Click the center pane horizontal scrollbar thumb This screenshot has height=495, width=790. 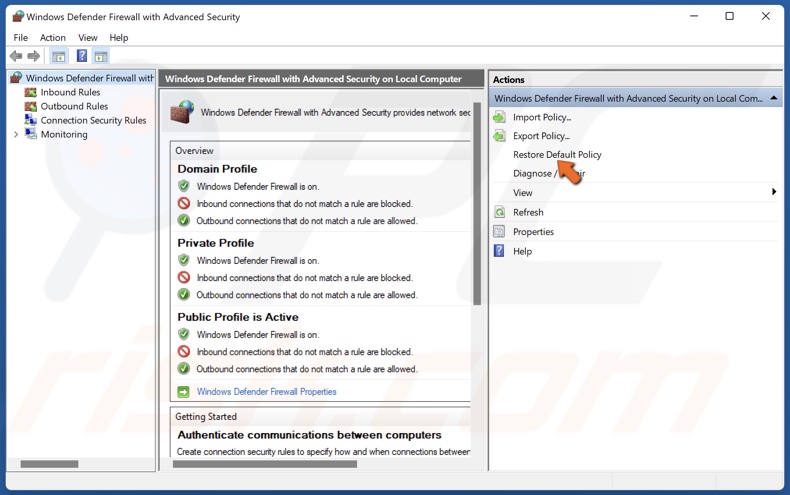click(x=265, y=464)
